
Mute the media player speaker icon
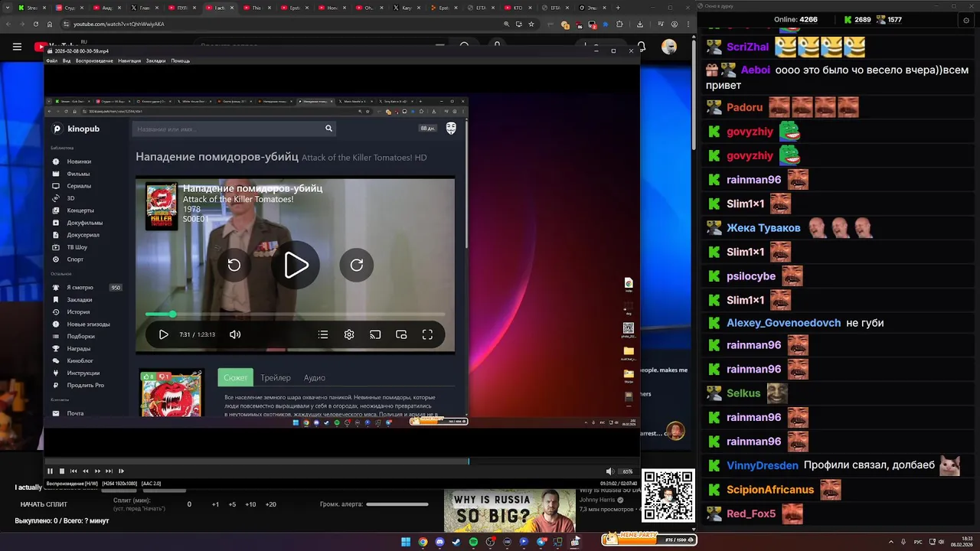point(609,471)
